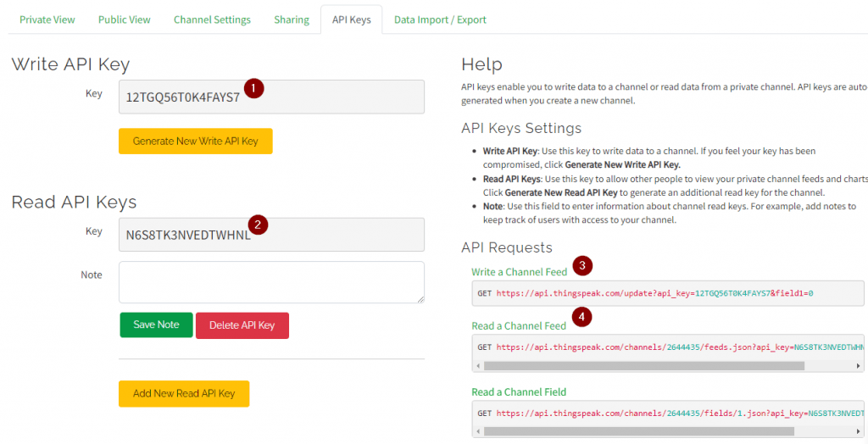This screenshot has width=868, height=444.
Task: Click left scroll arrow under Read a Channel Field
Action: 478,431
